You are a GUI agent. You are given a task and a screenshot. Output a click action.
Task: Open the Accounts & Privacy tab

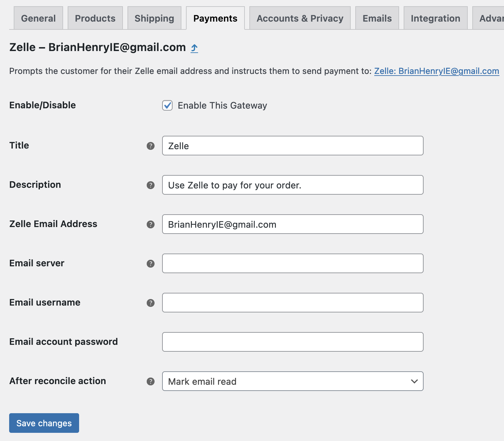[300, 18]
